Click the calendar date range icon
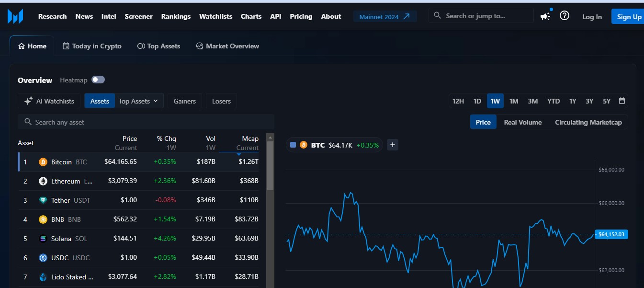Screen dimensions: 644x288 (622, 101)
